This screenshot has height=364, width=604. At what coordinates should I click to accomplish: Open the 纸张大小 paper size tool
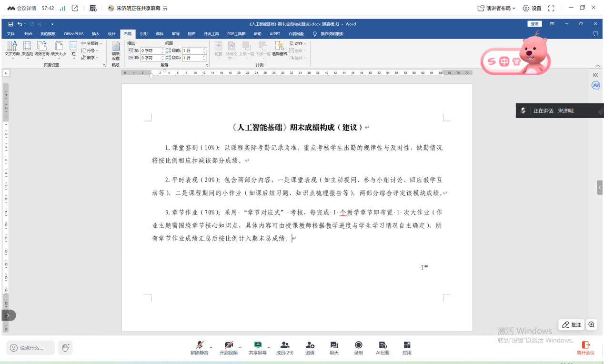coord(59,49)
